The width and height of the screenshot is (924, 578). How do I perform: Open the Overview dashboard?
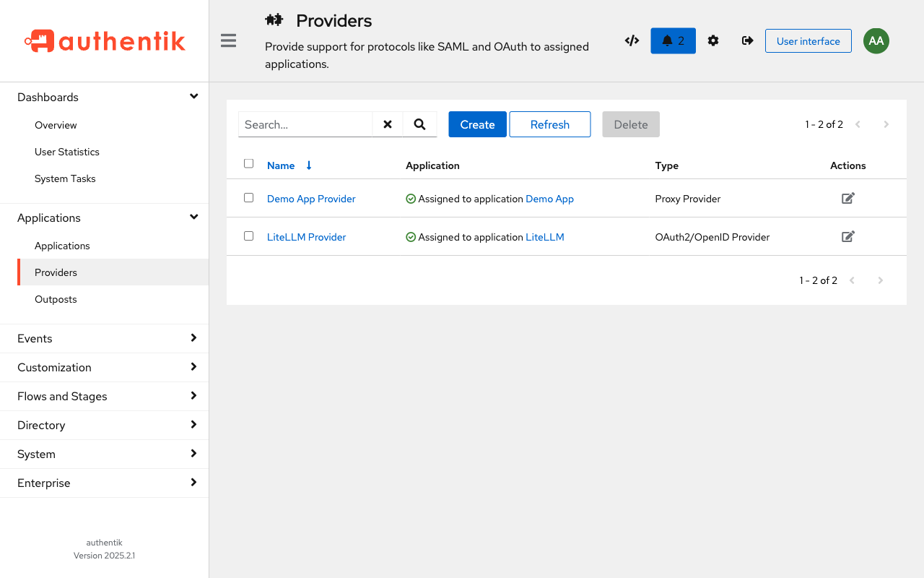pyautogui.click(x=56, y=125)
